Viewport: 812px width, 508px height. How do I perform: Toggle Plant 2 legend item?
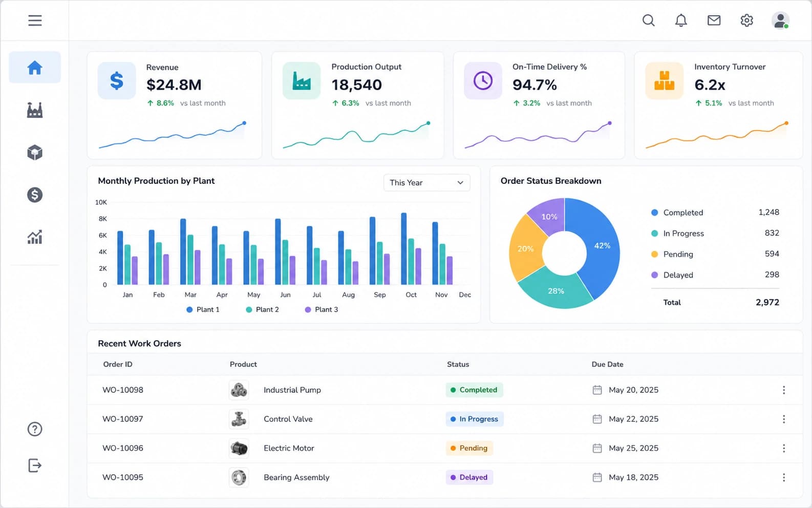(262, 309)
